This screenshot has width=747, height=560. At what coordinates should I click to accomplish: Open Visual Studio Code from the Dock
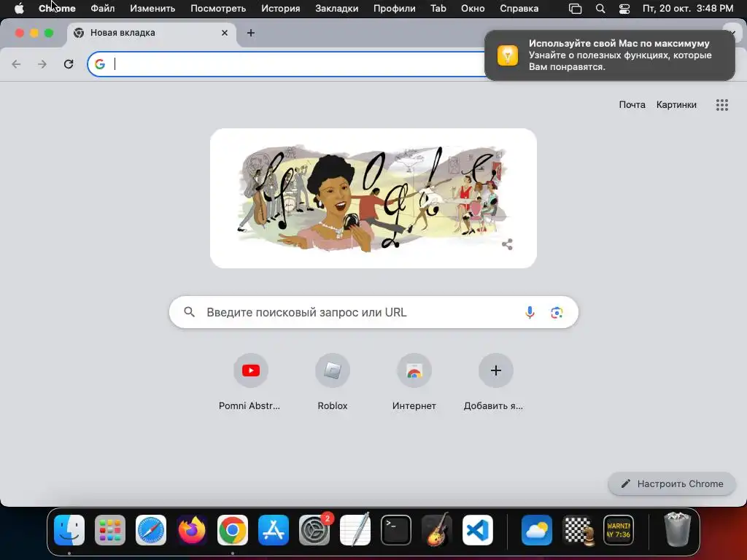(478, 530)
